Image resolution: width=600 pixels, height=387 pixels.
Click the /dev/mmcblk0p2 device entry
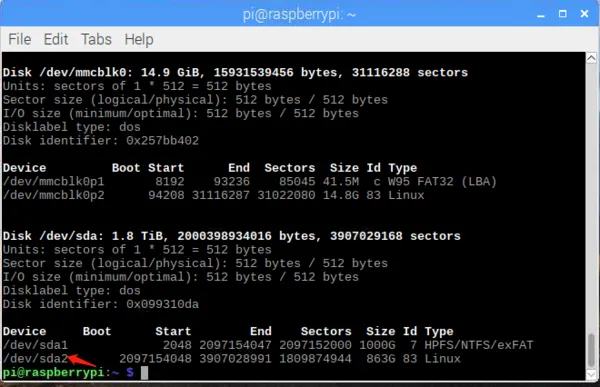[x=54, y=195]
